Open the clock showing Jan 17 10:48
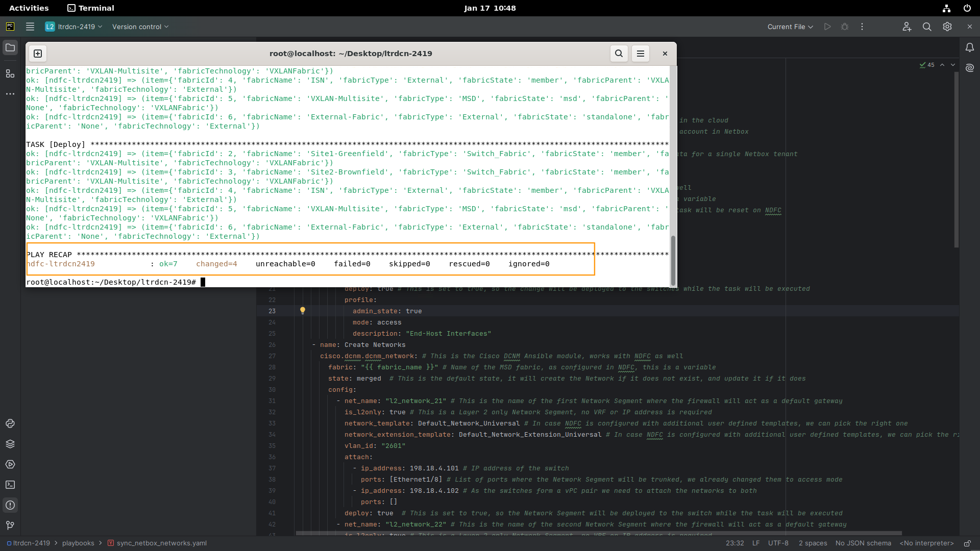 (490, 8)
